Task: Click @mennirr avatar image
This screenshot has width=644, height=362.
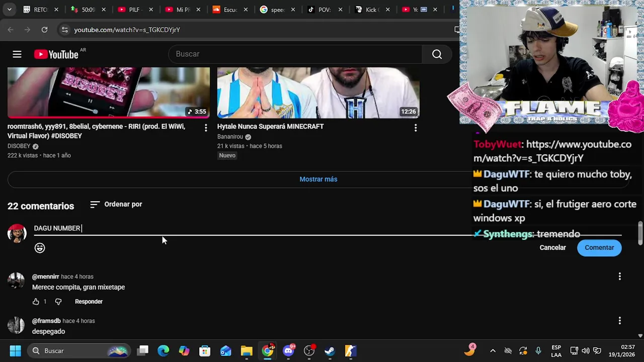Action: [x=16, y=281]
